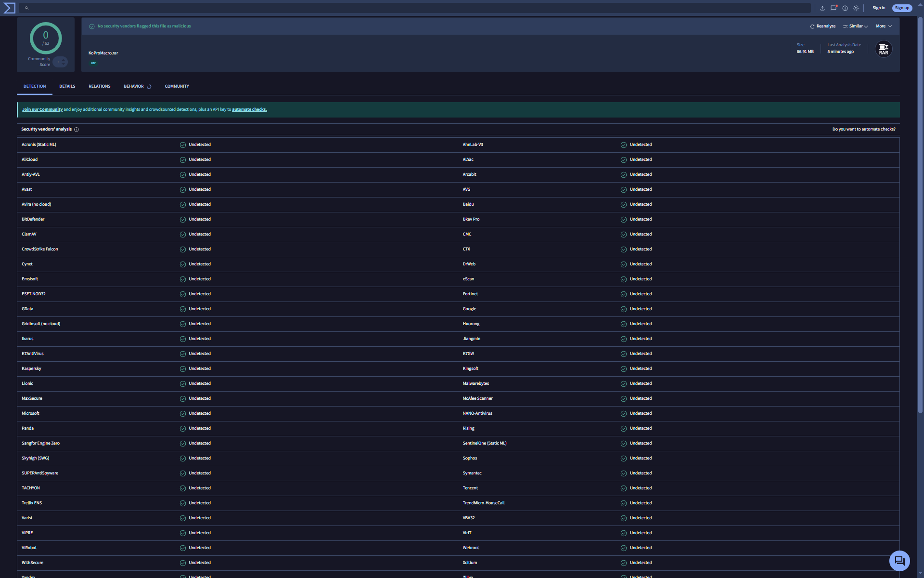924x578 pixels.
Task: Click check icon in ESET-NOD32 row
Action: (183, 294)
